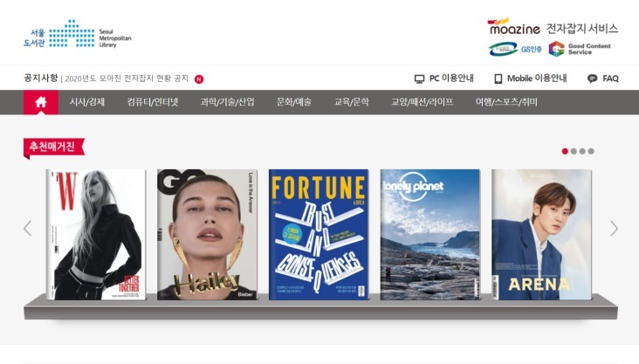Click the red N new-notice badge
Image resolution: width=639 pixels, height=364 pixels.
pyautogui.click(x=199, y=79)
